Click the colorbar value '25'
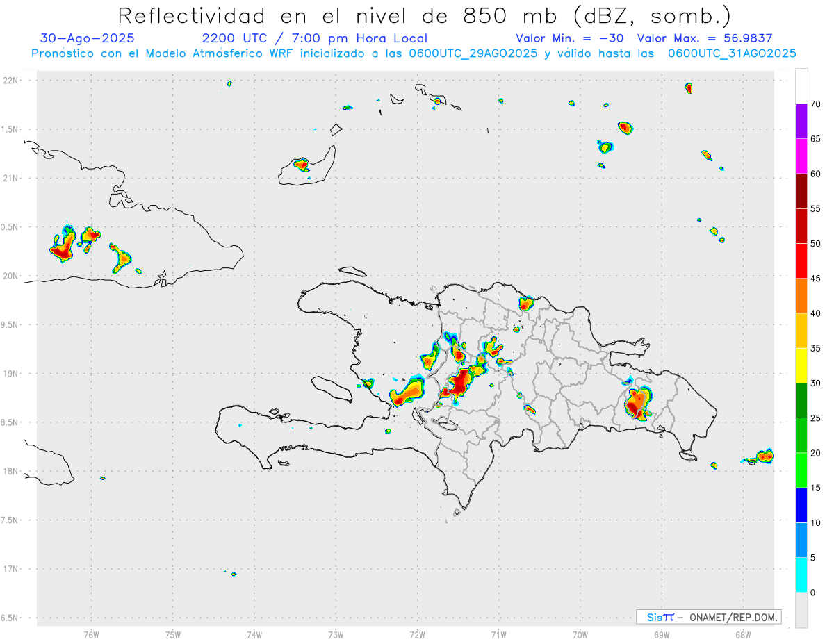 click(816, 418)
